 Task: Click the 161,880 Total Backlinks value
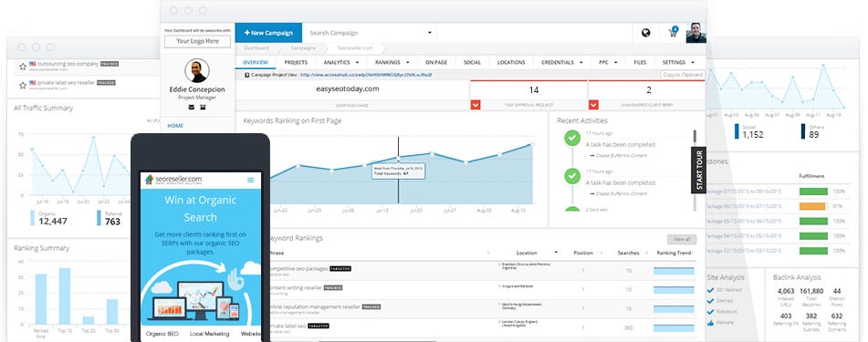(x=811, y=291)
